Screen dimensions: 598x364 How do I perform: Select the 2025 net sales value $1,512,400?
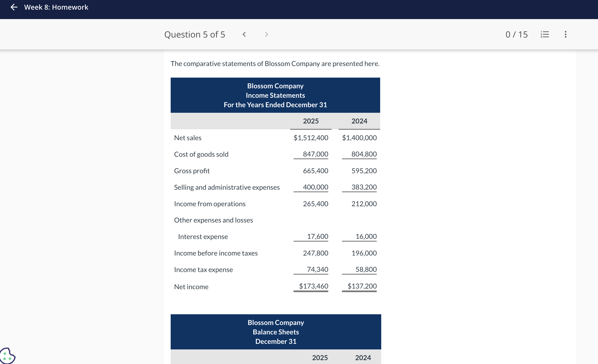[311, 138]
